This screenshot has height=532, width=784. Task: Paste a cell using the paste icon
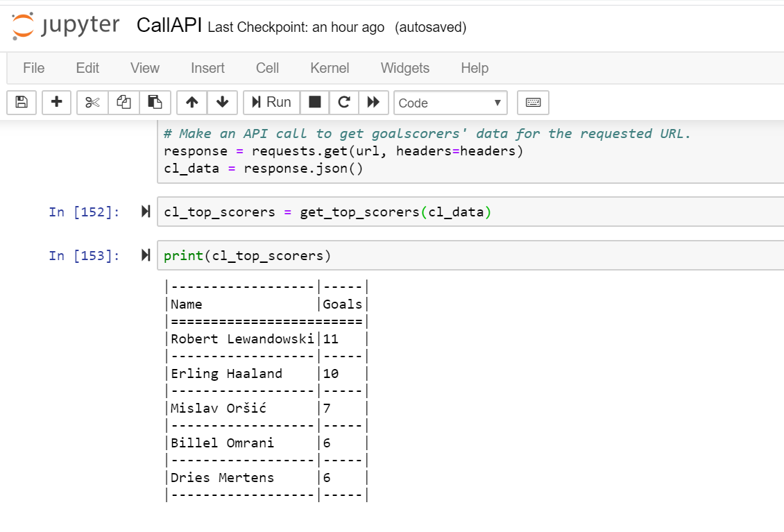pyautogui.click(x=155, y=102)
